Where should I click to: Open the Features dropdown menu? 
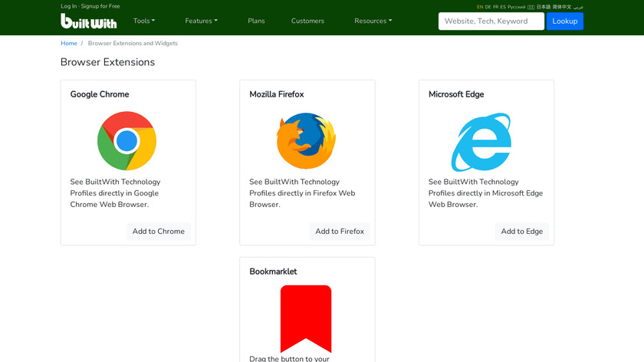point(201,21)
